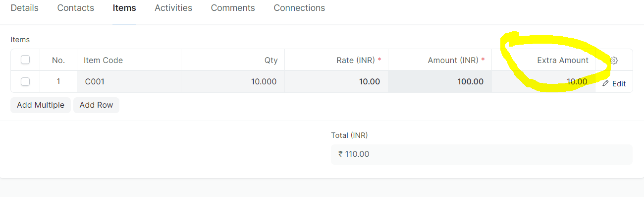This screenshot has width=644, height=197.
Task: Click the Add Row button
Action: (x=96, y=105)
